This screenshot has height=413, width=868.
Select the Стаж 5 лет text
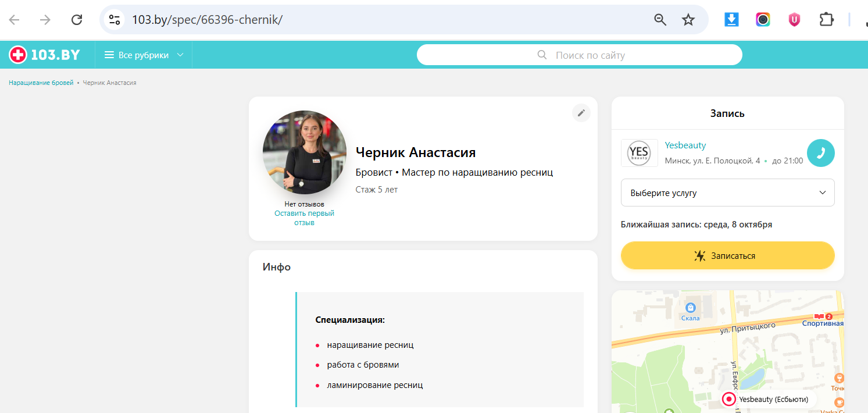tap(377, 190)
